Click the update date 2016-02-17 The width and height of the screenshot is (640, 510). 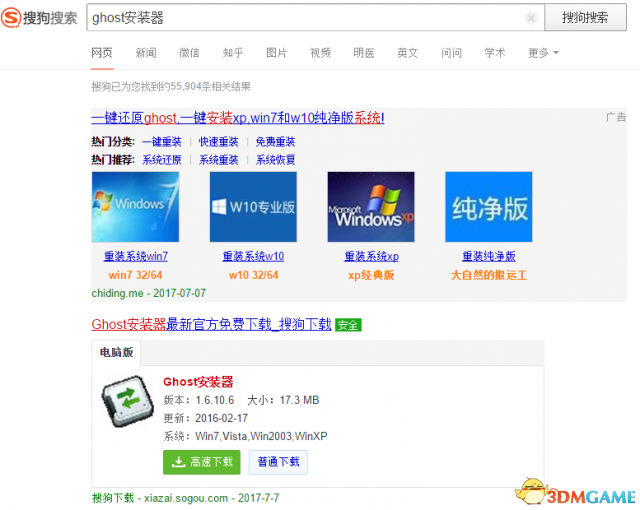[x=222, y=418]
